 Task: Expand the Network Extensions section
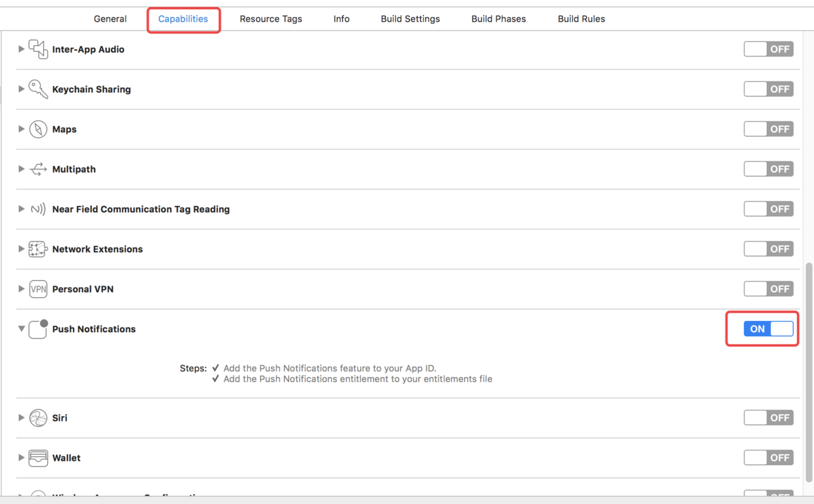[x=21, y=249]
